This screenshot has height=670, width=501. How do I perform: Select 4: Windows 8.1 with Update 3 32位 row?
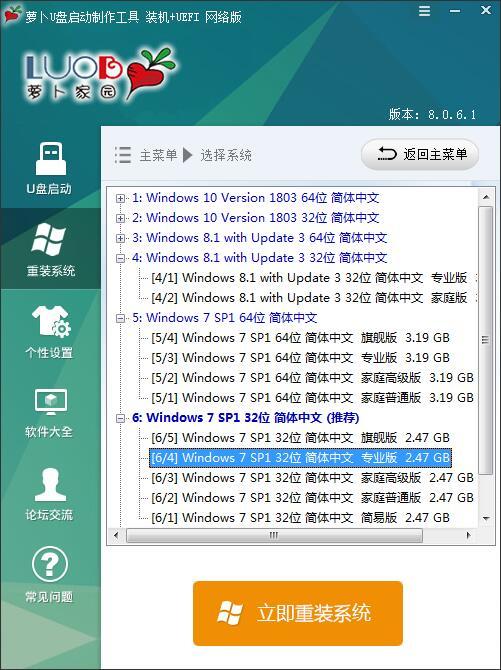point(259,258)
